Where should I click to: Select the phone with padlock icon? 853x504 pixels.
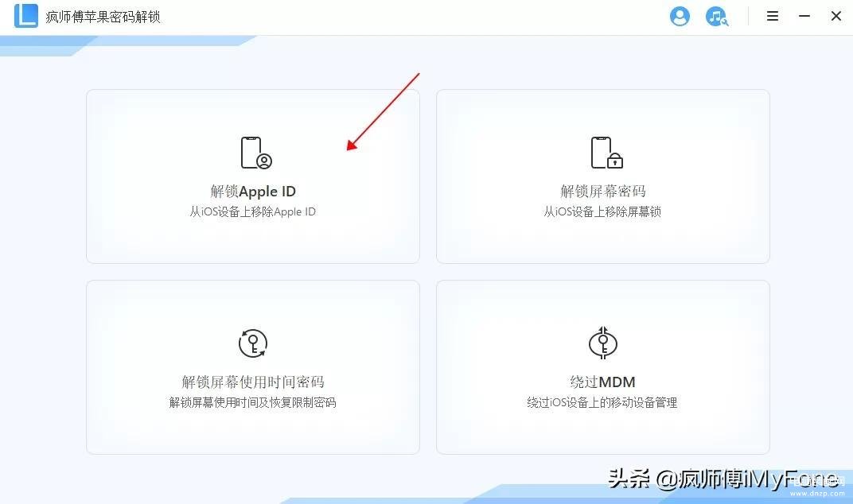coord(606,153)
